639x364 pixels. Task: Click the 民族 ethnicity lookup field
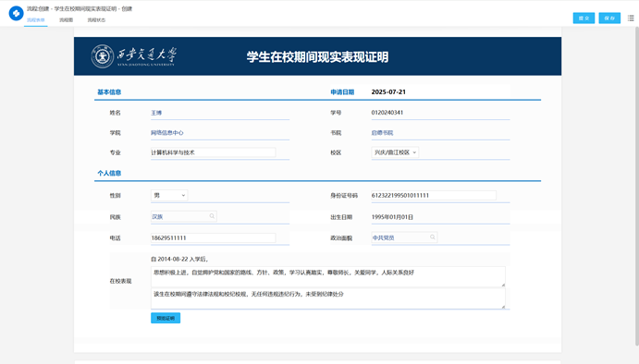pos(183,216)
